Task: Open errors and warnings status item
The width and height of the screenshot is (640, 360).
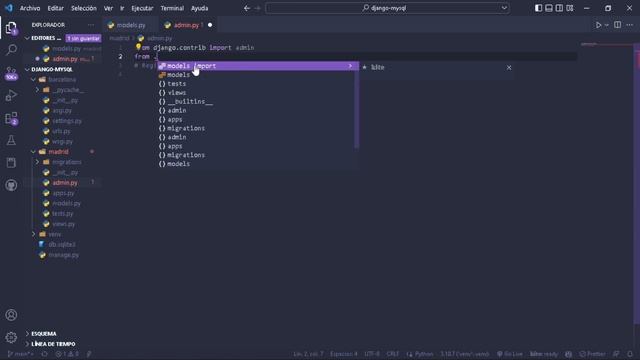Action: pos(67,354)
